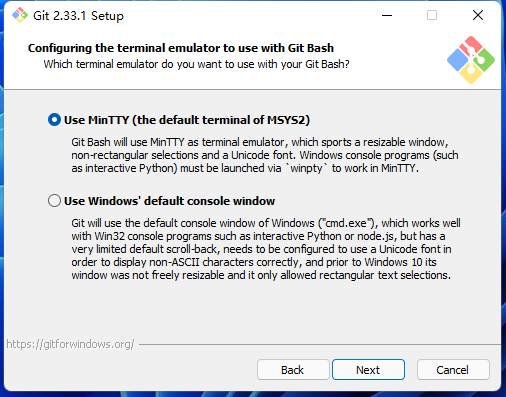Click the large Git logo in the header
This screenshot has width=506, height=397.
(471, 60)
